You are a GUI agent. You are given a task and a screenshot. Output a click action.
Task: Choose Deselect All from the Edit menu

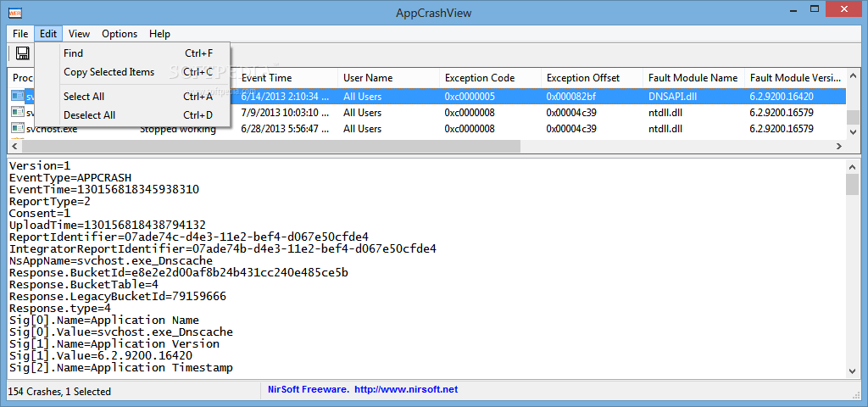(133, 115)
